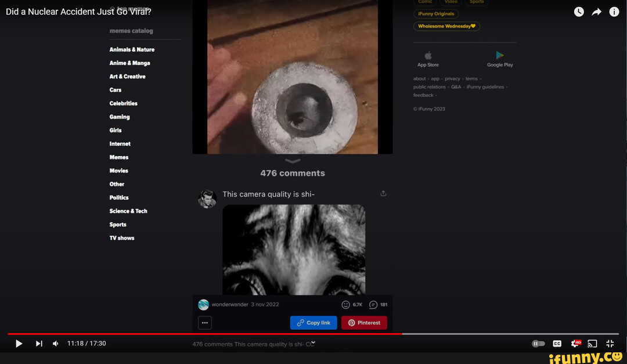Expand the chapter title chevron
Viewport: 627px width, 364px height.
tap(313, 343)
